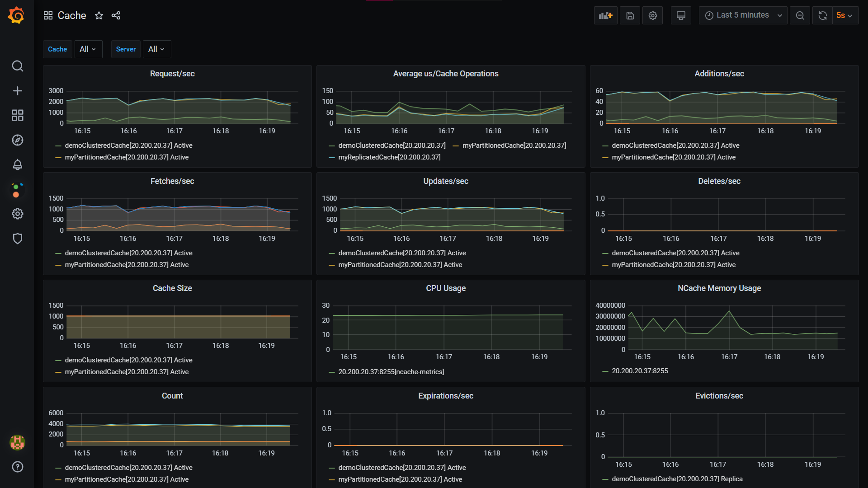This screenshot has width=868, height=488.
Task: Open the Alerting bell icon
Action: point(17,164)
